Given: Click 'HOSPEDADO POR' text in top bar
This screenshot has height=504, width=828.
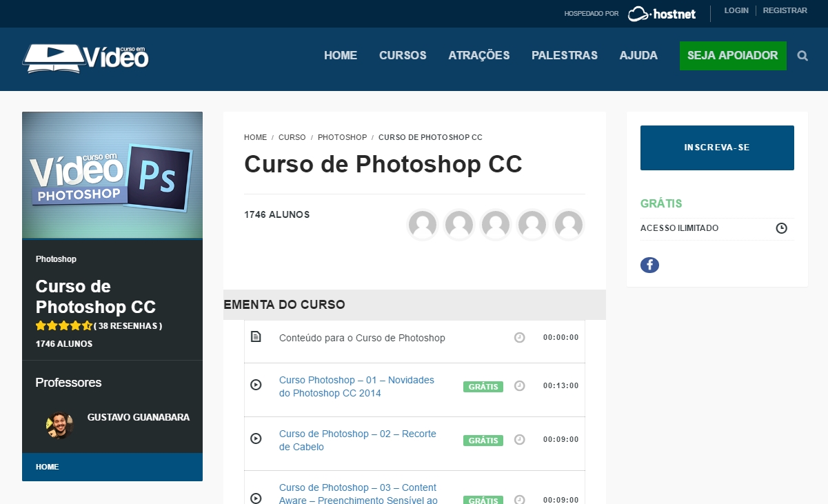Looking at the screenshot, I should [x=592, y=14].
